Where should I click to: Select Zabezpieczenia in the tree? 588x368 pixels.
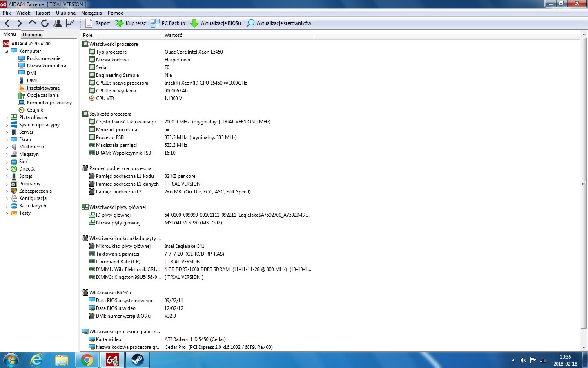(36, 191)
